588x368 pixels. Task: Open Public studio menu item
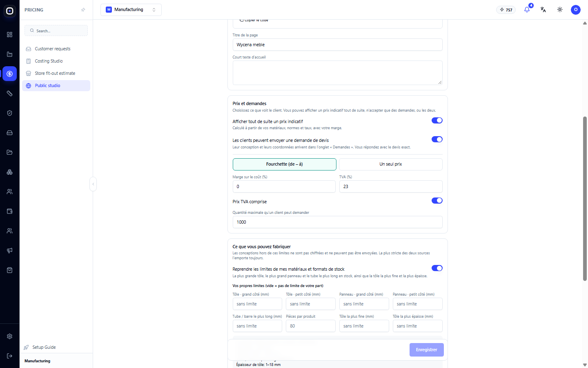click(56, 85)
